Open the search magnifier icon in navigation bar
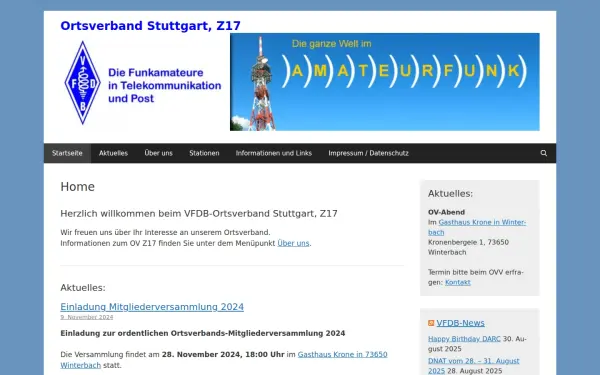600x375 pixels. tap(543, 153)
